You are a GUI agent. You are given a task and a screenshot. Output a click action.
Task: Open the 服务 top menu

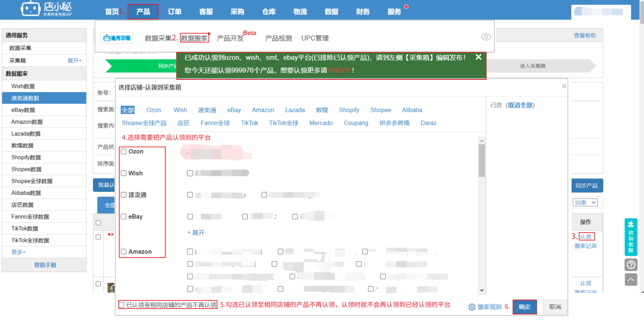[394, 12]
